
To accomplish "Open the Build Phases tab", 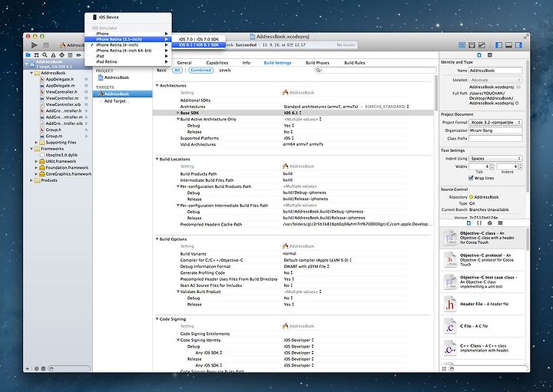I will coord(317,63).
